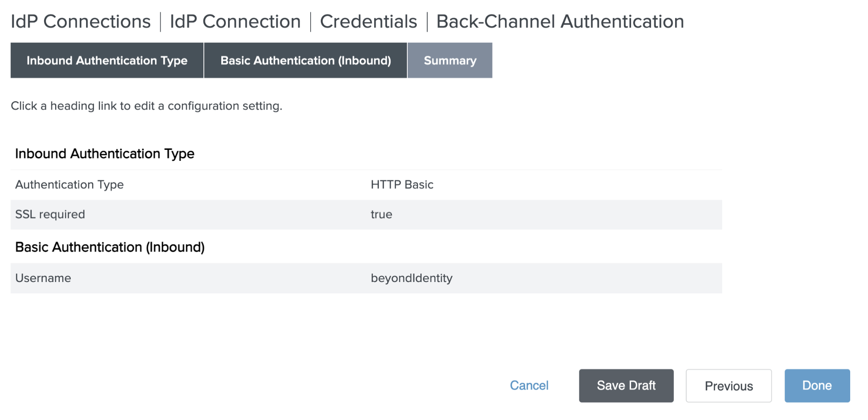Click the Username row

(x=366, y=278)
